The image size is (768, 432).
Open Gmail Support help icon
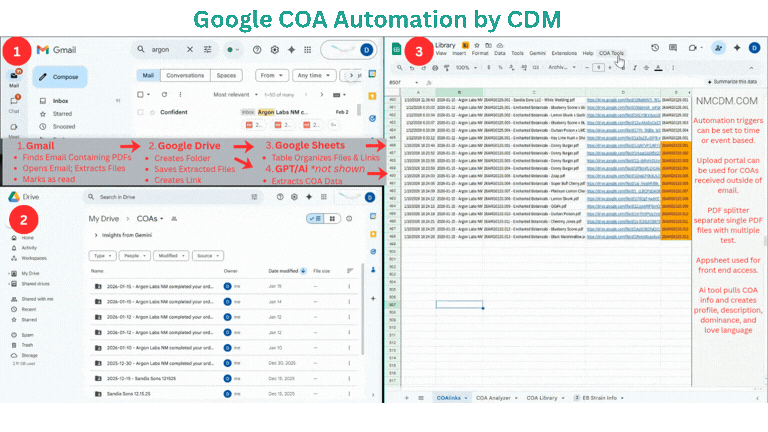[x=257, y=49]
